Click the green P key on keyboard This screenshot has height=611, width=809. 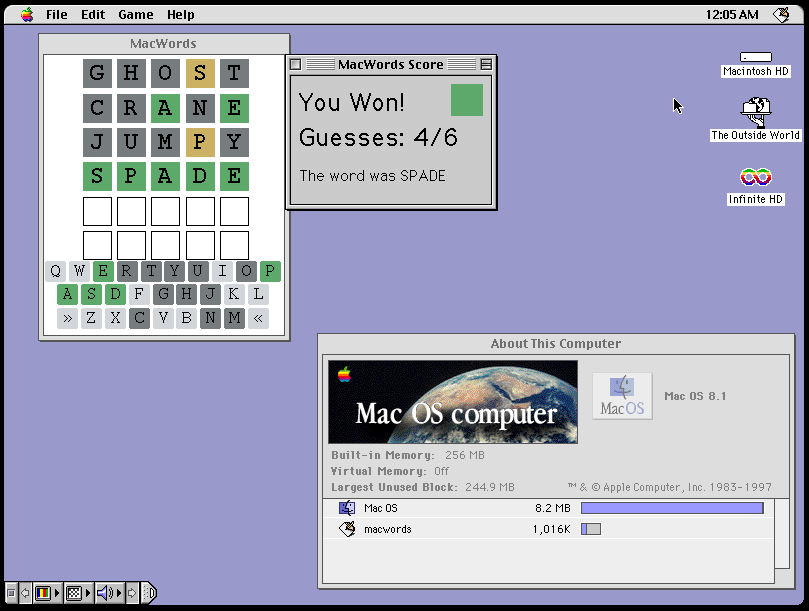tap(270, 271)
